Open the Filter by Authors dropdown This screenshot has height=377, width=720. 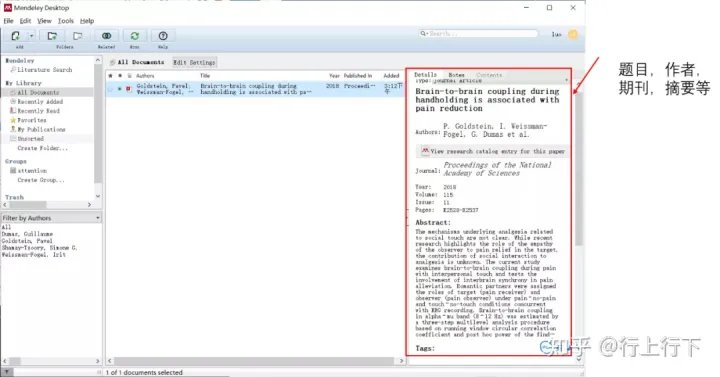[x=51, y=218]
